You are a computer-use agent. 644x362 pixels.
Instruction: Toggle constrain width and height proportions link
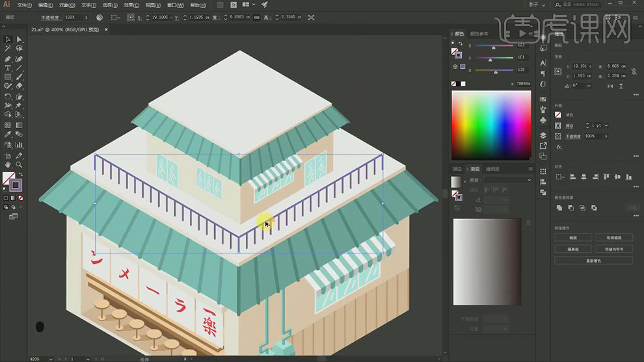point(256,17)
